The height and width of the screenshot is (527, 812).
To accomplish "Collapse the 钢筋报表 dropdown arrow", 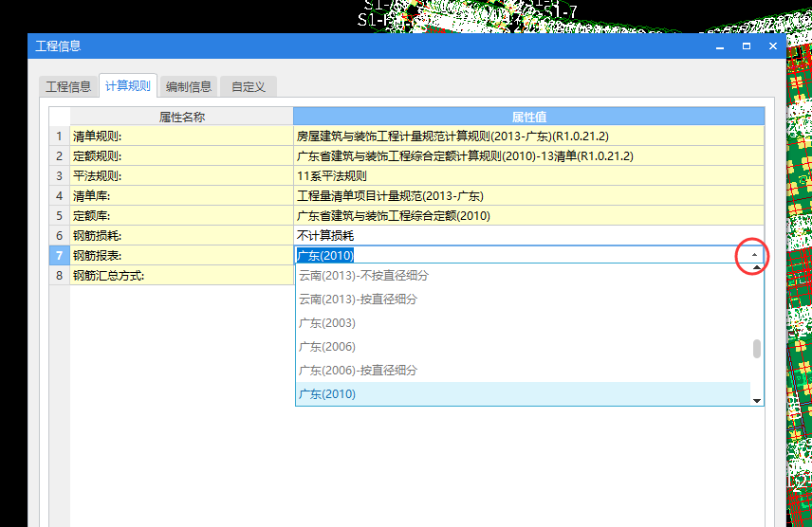I will coord(754,255).
